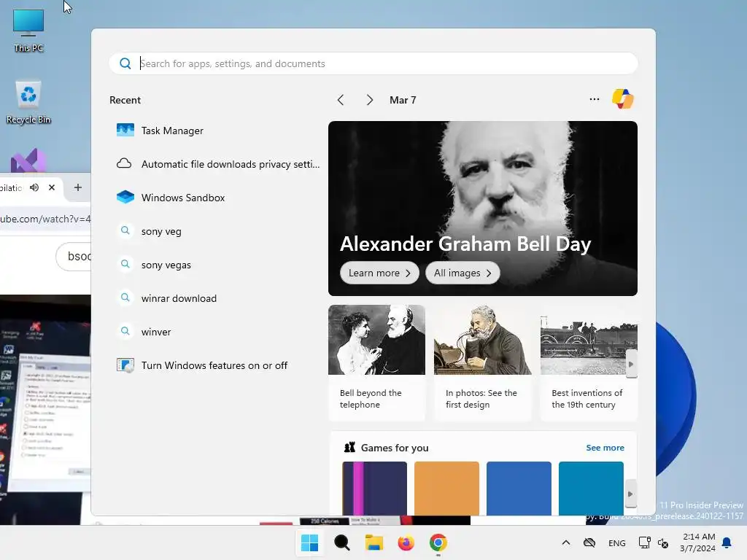Click the taskbar Search icon
The height and width of the screenshot is (560, 747).
pyautogui.click(x=341, y=542)
